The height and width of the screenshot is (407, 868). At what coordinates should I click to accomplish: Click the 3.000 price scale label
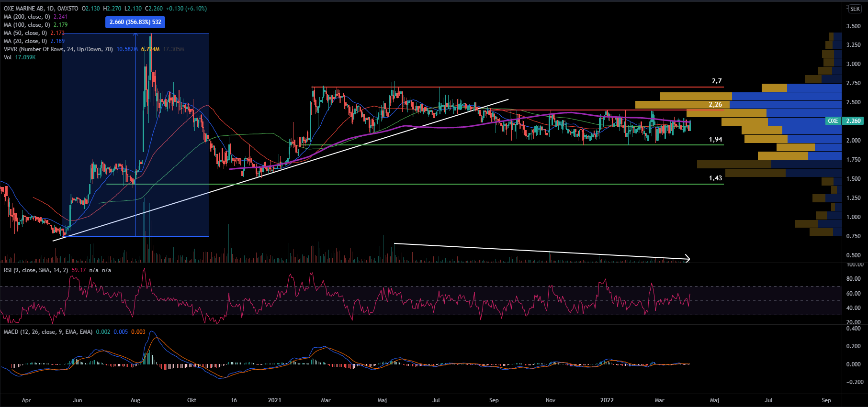[853, 64]
